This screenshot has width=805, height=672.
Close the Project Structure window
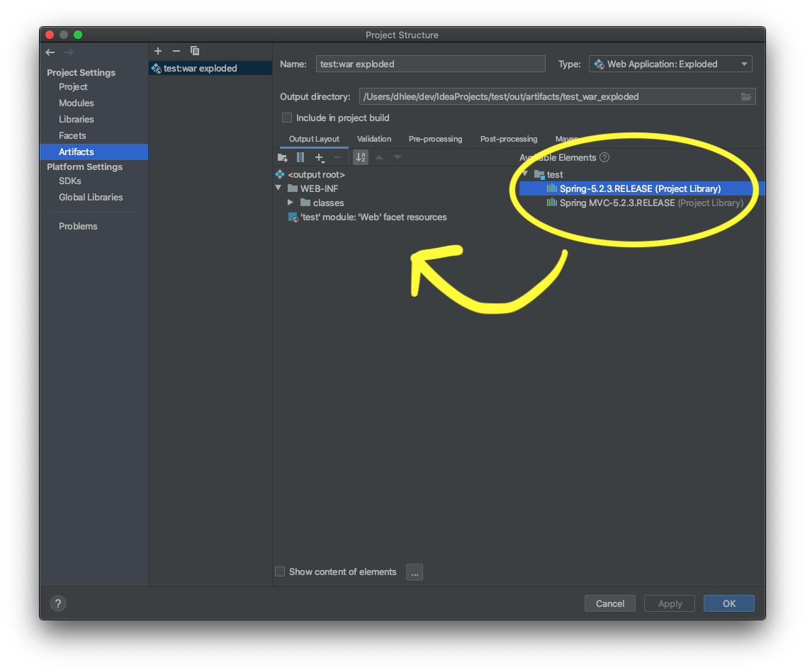[x=50, y=35]
